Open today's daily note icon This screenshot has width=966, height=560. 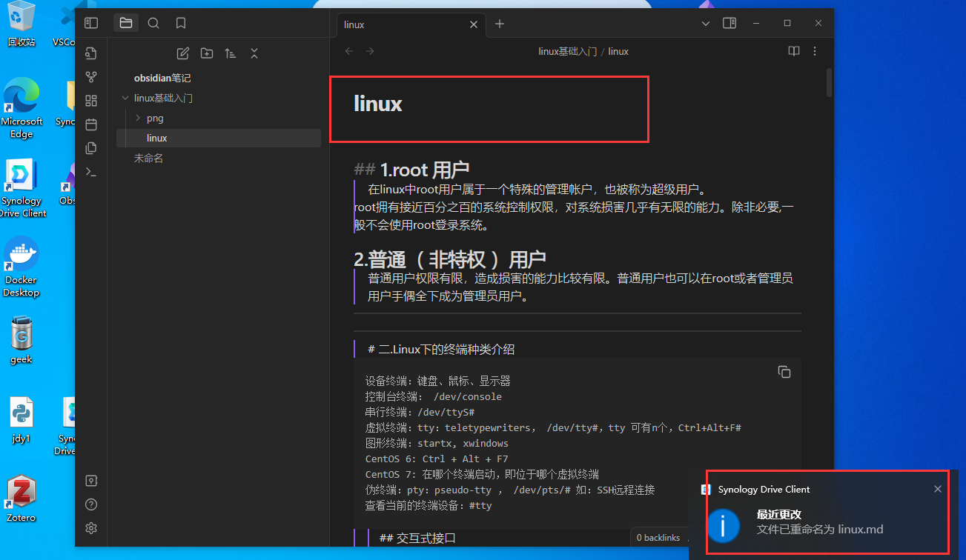pos(91,124)
